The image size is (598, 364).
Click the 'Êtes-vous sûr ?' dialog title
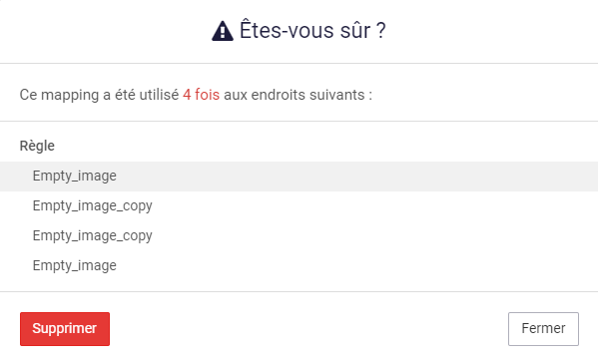click(312, 31)
